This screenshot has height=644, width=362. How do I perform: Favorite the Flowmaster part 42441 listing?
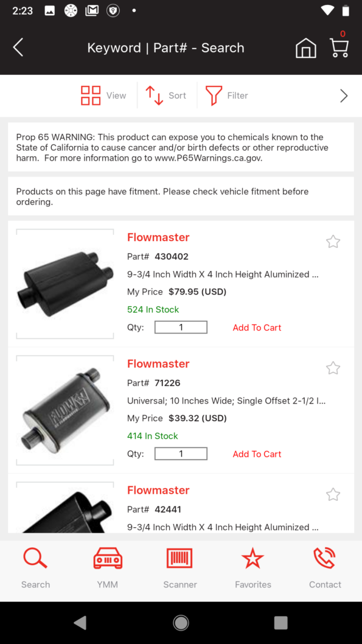[333, 494]
